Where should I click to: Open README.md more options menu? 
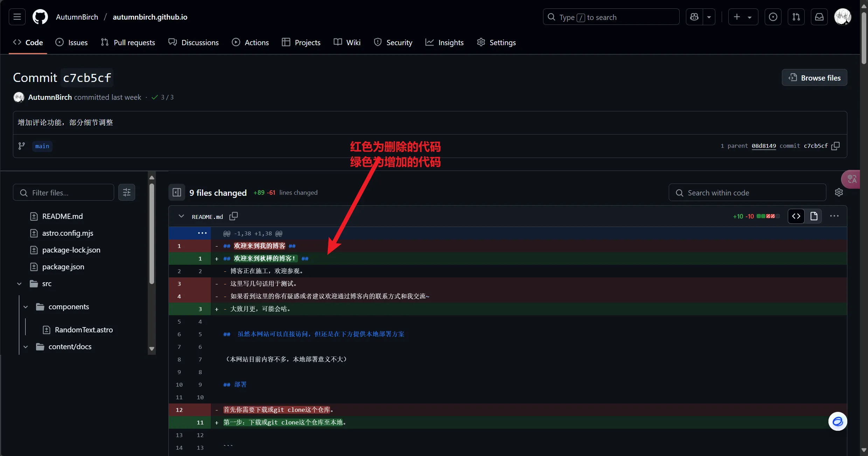click(x=834, y=216)
